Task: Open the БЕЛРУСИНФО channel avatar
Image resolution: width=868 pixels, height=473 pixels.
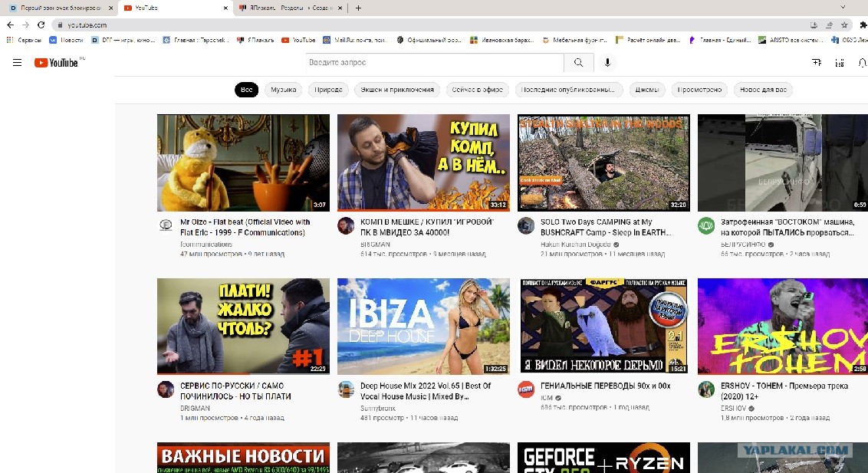Action: tap(705, 225)
